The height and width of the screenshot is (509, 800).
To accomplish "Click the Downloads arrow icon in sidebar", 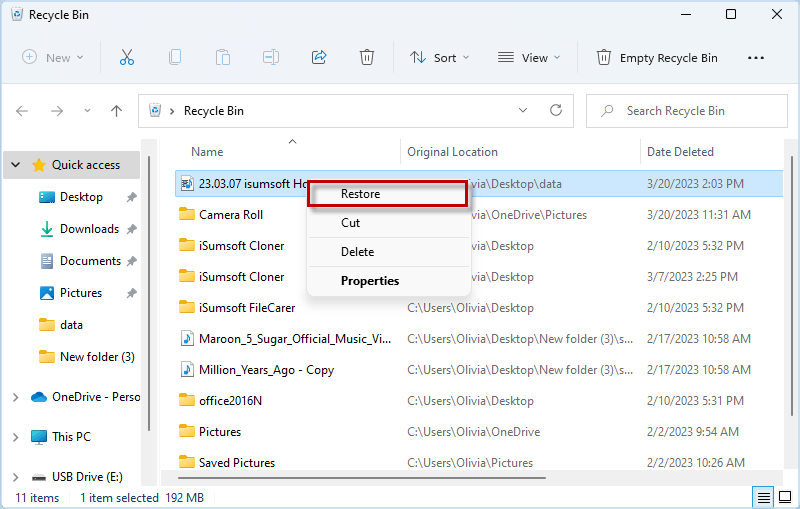I will [x=47, y=229].
